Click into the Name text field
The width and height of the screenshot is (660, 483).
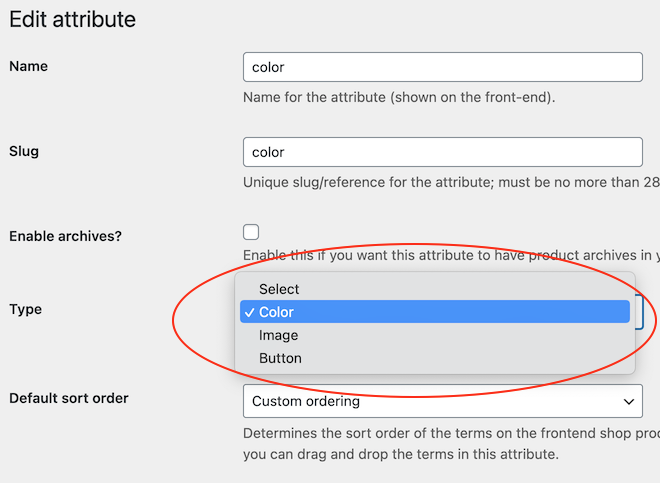tap(441, 67)
